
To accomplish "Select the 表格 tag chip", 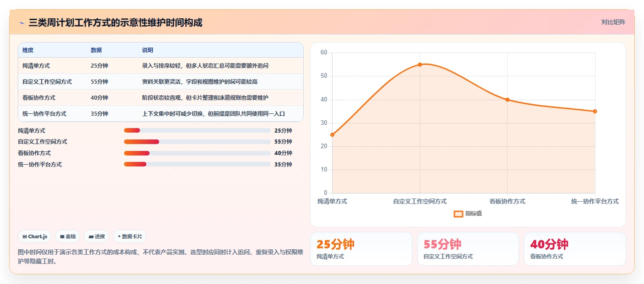I will click(68, 236).
